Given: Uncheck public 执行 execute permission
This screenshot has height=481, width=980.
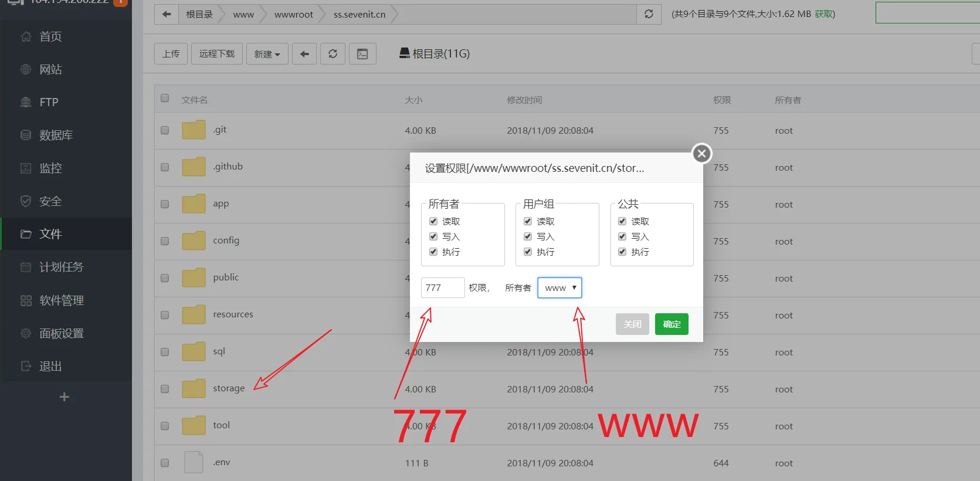Looking at the screenshot, I should coord(622,252).
